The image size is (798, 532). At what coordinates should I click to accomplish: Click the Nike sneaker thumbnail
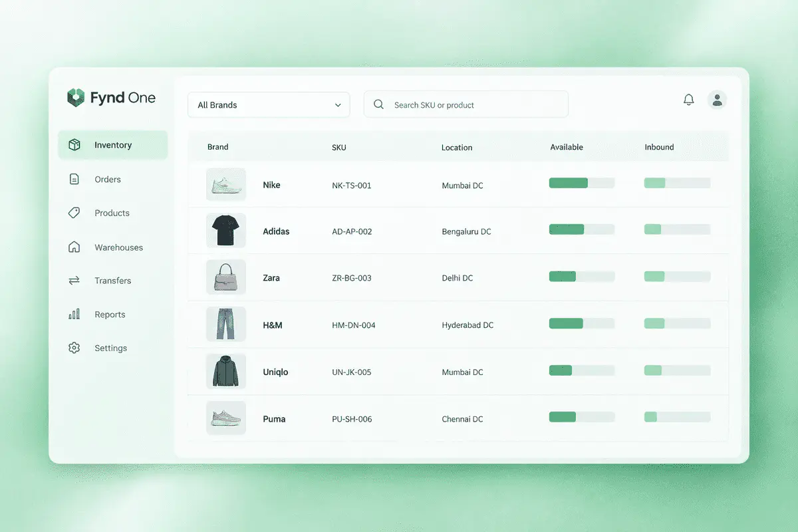[x=226, y=185]
